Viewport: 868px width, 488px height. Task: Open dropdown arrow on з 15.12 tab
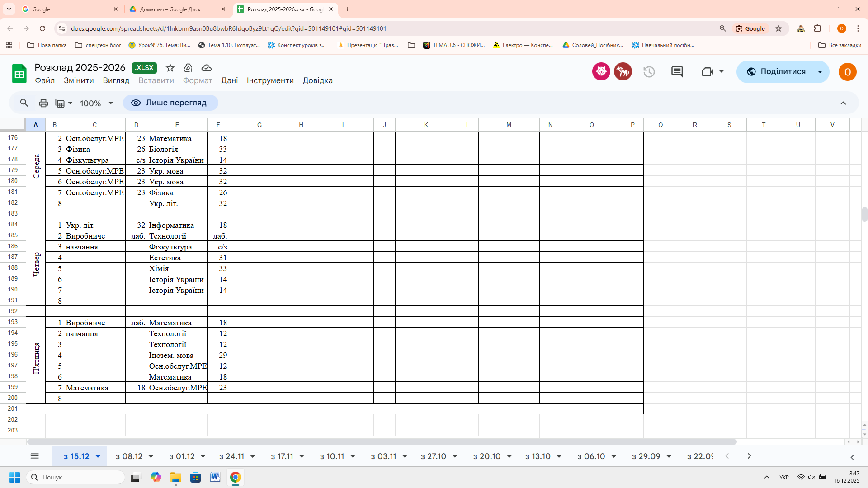pyautogui.click(x=98, y=457)
